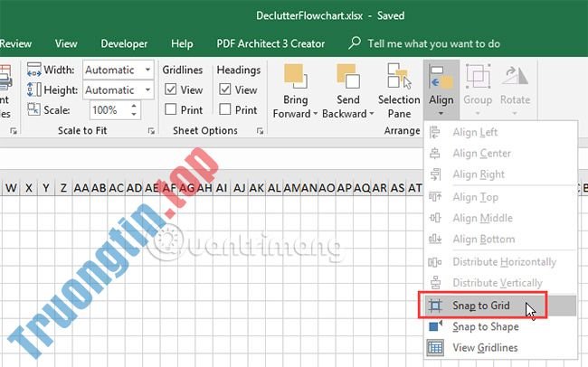Screen dimensions: 588x367
Task: Open the Sheet Options dialog launcher
Action: point(260,131)
